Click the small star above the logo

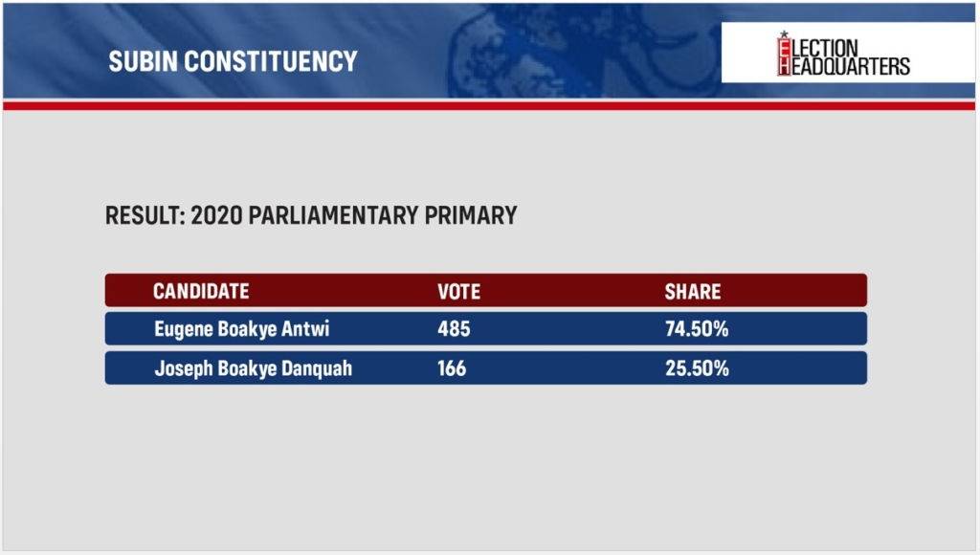[784, 35]
